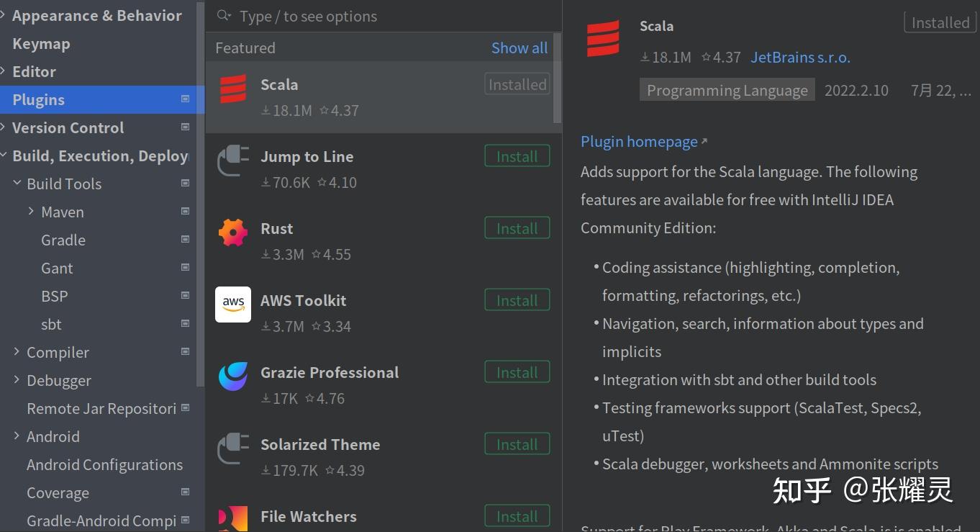Click the Scala logo in the plugin list
This screenshot has width=980, height=532.
[233, 89]
